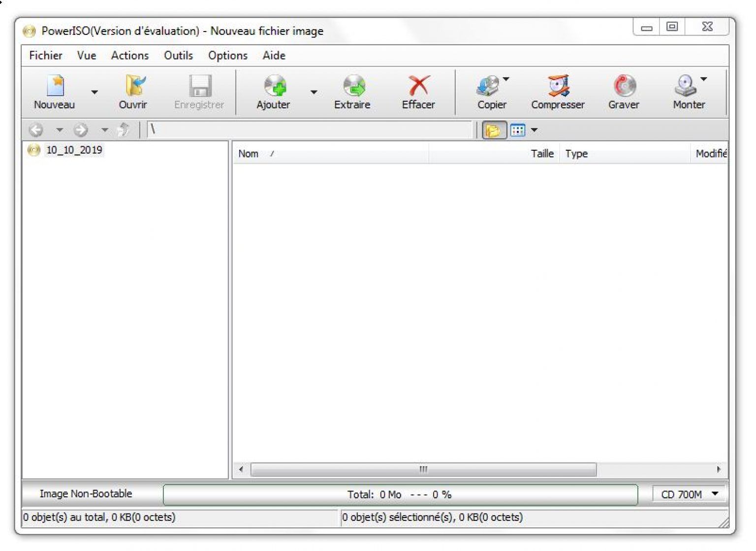Click the scrollbar left arrow

point(241,470)
